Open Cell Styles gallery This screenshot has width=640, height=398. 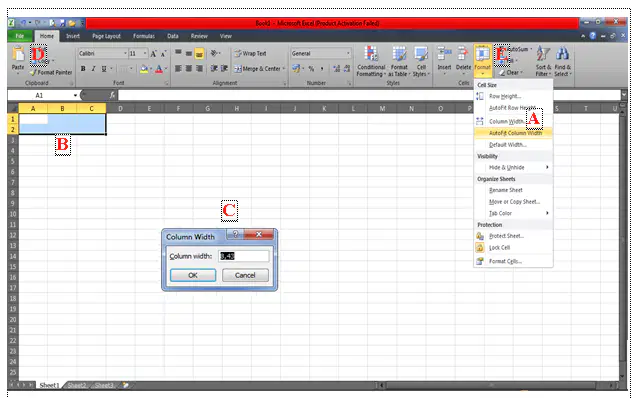point(421,61)
